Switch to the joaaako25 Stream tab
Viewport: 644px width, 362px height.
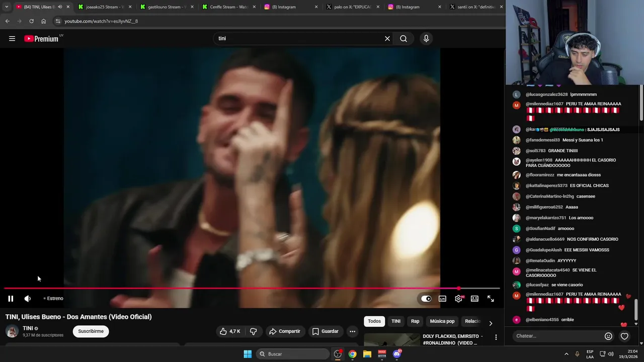(x=105, y=7)
